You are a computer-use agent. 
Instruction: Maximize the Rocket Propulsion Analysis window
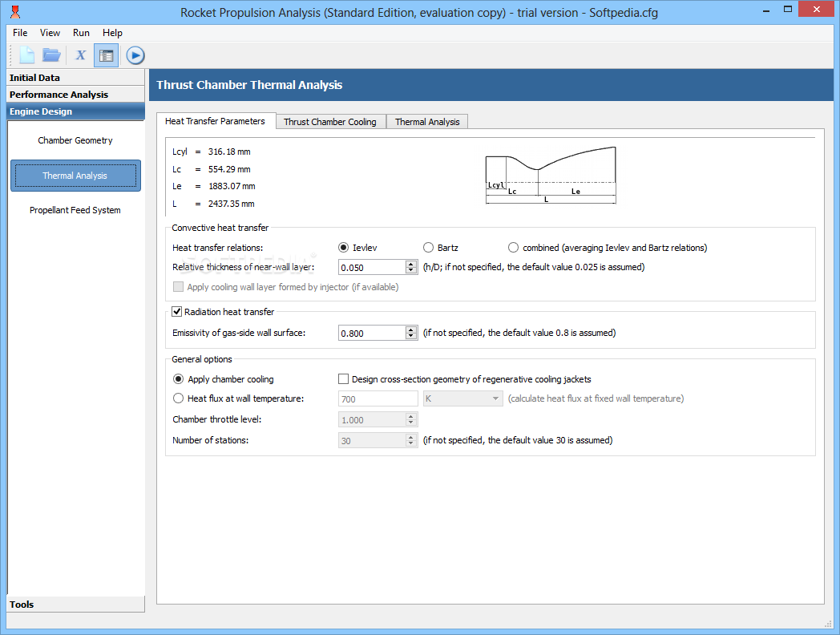point(787,10)
